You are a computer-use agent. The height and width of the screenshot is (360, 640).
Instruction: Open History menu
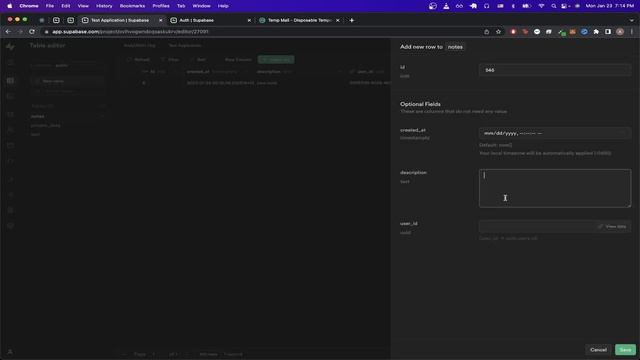pos(104,6)
